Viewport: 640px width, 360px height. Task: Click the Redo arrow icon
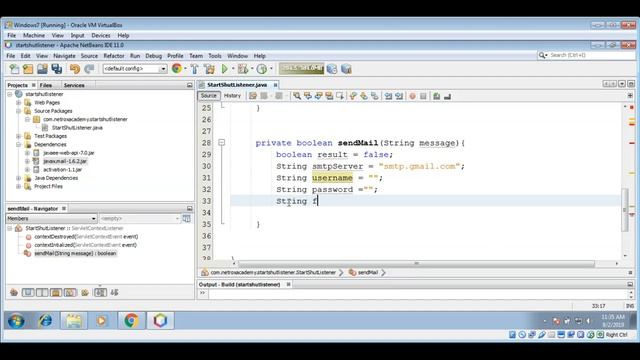pos(89,69)
